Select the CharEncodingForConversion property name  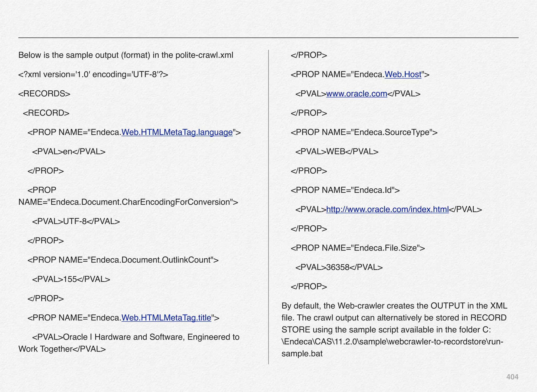128,202
